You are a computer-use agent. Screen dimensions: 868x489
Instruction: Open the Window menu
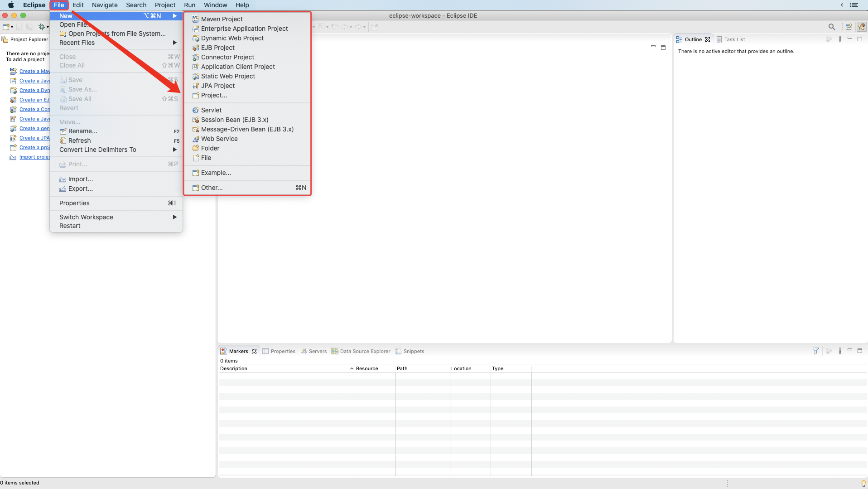pos(215,5)
